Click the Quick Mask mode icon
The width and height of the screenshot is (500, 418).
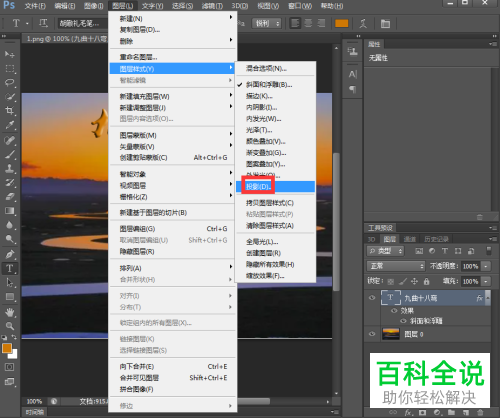[9, 367]
